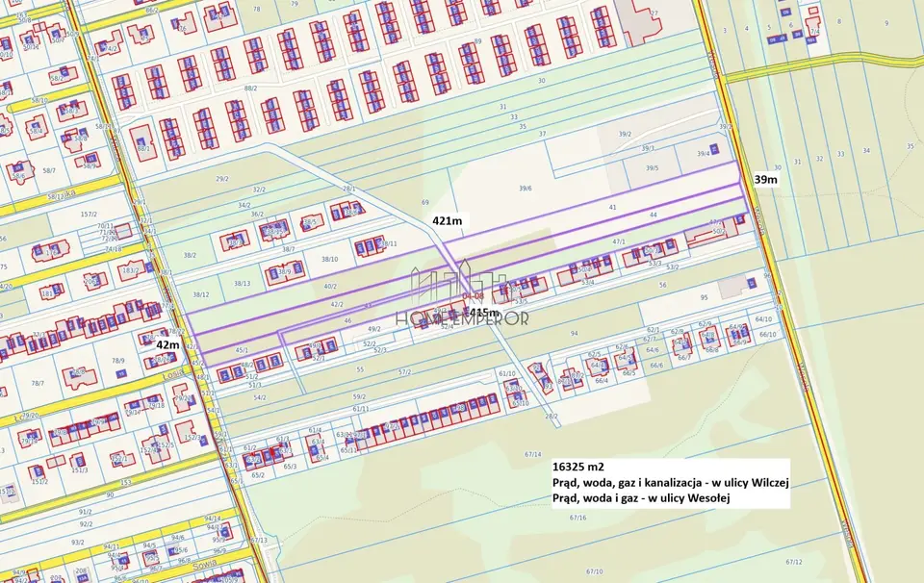The height and width of the screenshot is (583, 924).
Task: Click parcel number "29/2"
Action: (222, 178)
